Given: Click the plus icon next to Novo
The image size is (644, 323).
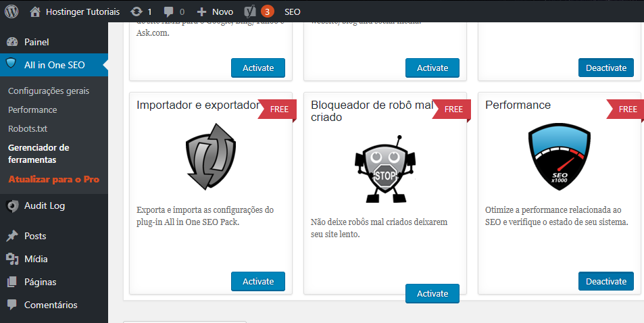Looking at the screenshot, I should [x=201, y=12].
